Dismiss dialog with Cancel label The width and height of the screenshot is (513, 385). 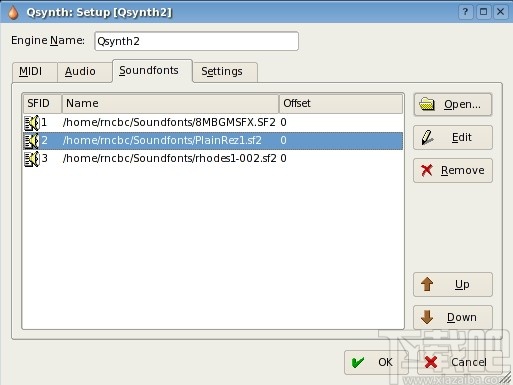pos(469,362)
